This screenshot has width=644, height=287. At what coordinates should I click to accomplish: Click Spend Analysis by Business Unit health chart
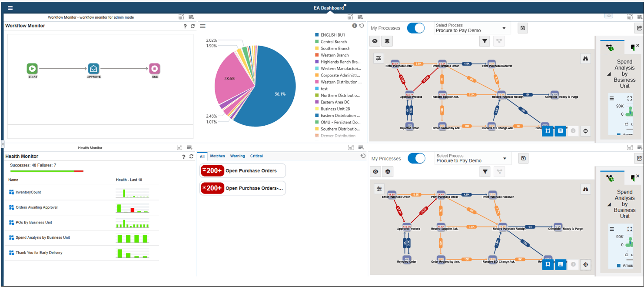132,238
